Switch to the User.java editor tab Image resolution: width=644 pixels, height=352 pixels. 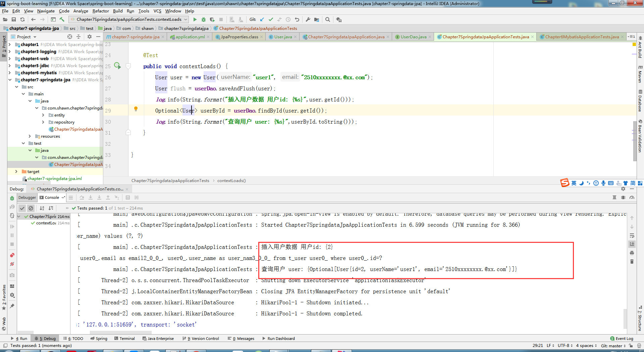(x=283, y=37)
